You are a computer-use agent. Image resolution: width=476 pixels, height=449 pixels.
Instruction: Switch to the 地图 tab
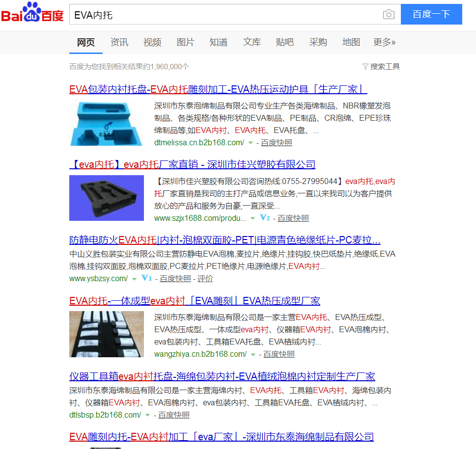[x=351, y=42]
